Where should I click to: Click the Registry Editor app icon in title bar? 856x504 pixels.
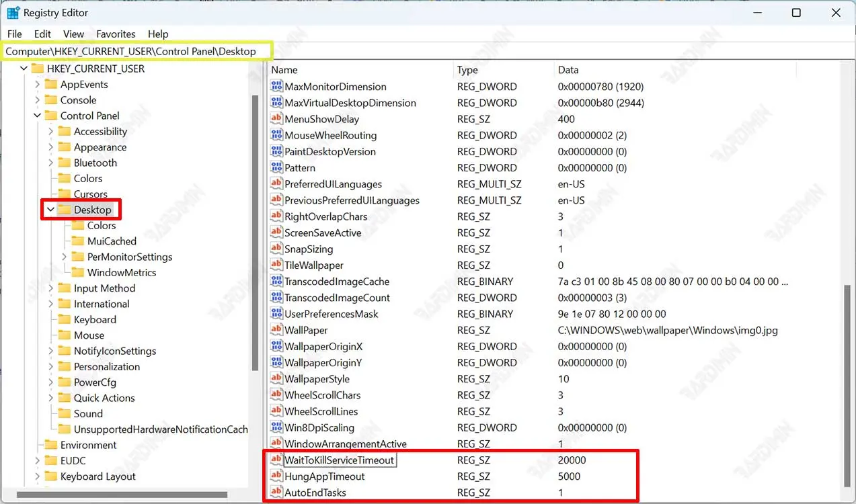tap(13, 13)
